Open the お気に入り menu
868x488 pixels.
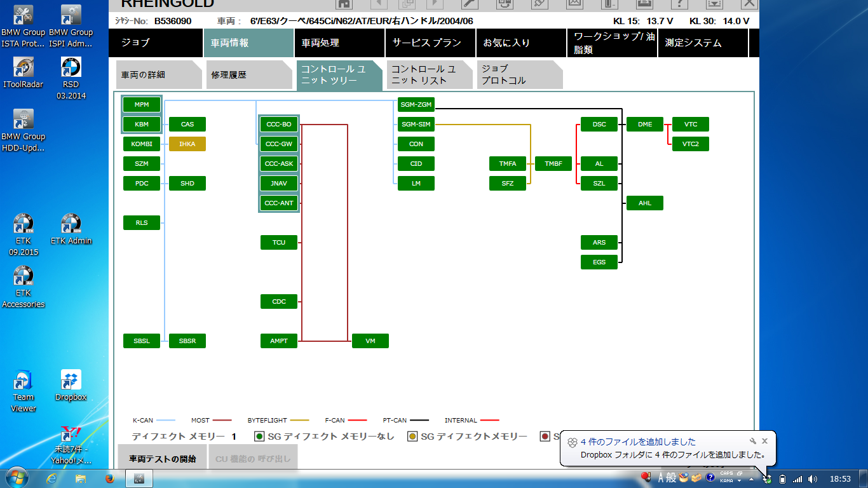[x=521, y=43]
